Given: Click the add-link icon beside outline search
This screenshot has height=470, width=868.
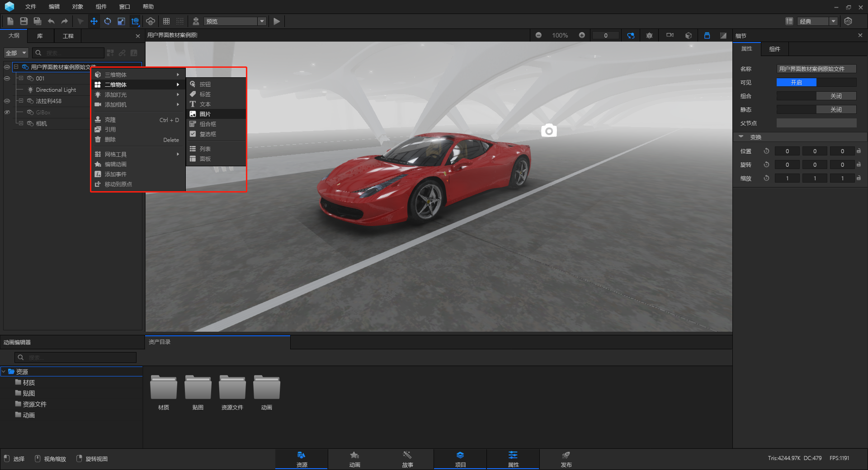Looking at the screenshot, I should point(122,53).
